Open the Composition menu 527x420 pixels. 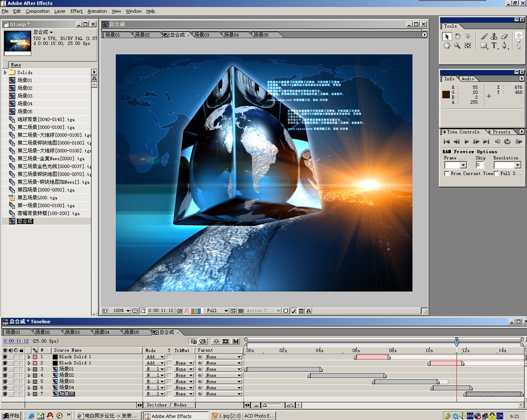click(x=37, y=11)
